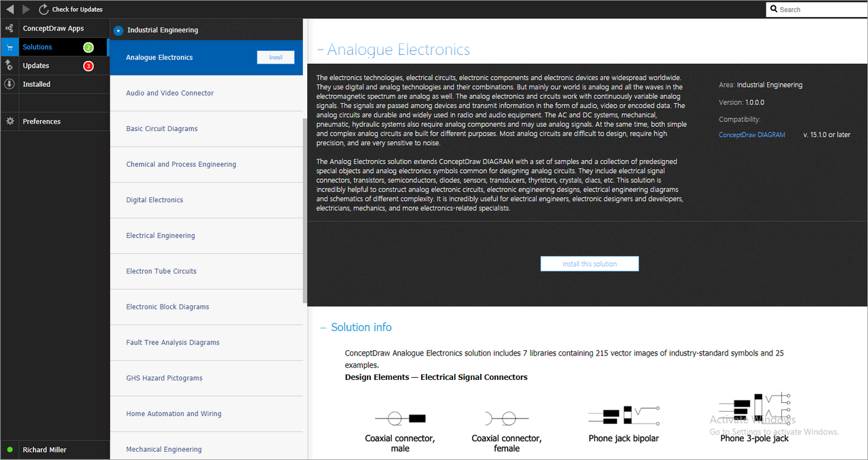This screenshot has height=460, width=868.
Task: Click the 'Area: Industrial Engineering' text
Action: [760, 85]
